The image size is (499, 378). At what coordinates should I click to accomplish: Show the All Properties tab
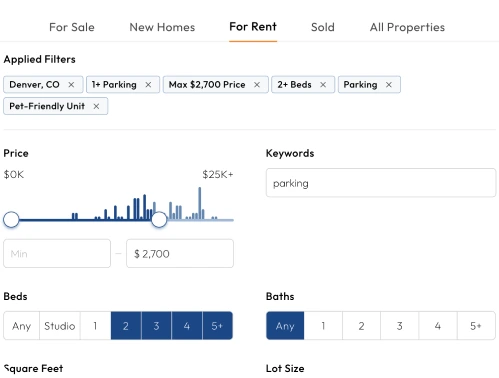[407, 27]
